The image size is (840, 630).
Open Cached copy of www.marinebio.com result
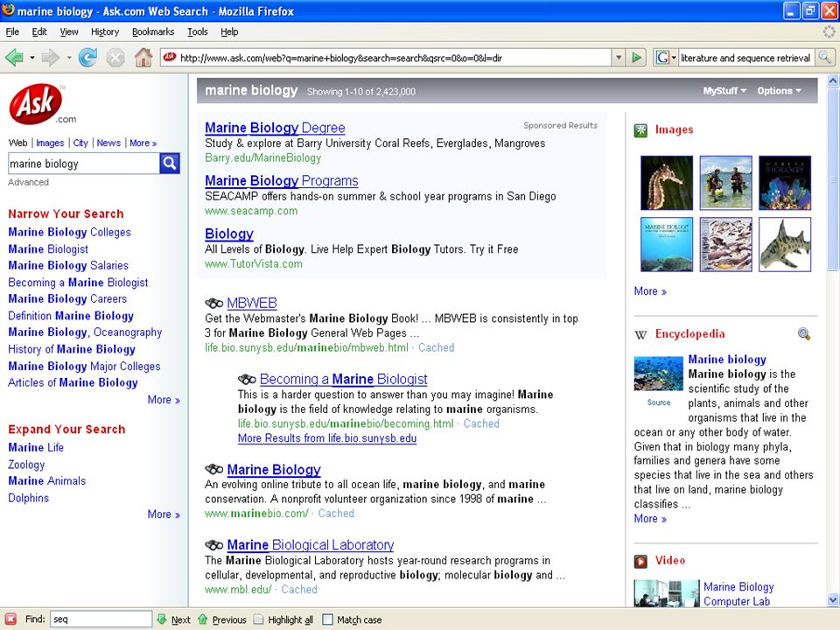tap(336, 514)
